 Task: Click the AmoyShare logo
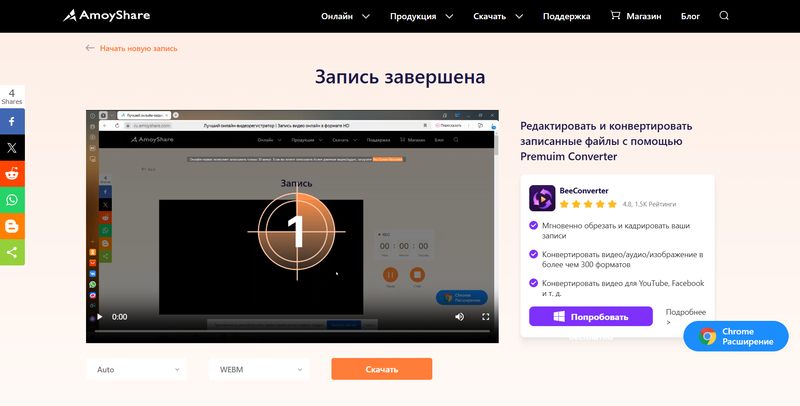coord(106,15)
